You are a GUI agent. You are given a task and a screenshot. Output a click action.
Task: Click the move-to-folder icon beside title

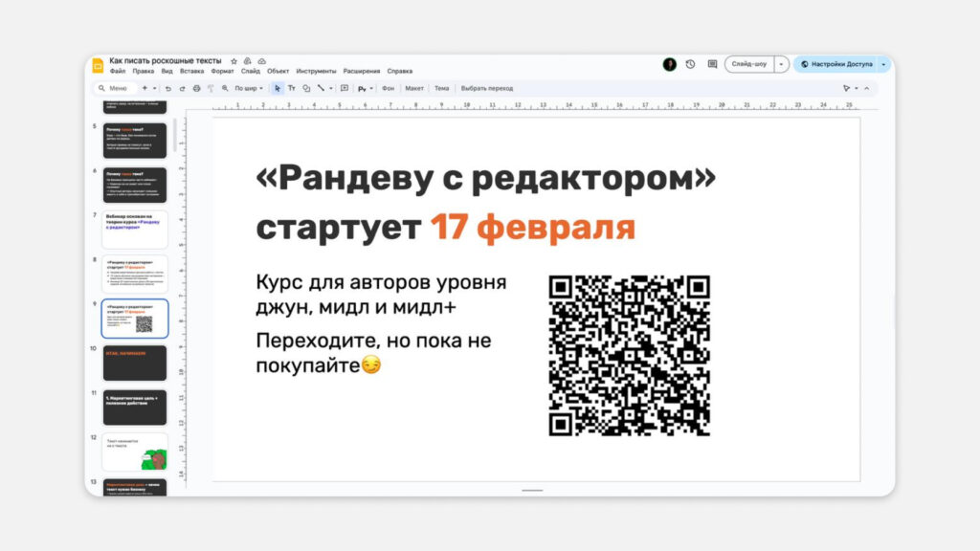248,61
